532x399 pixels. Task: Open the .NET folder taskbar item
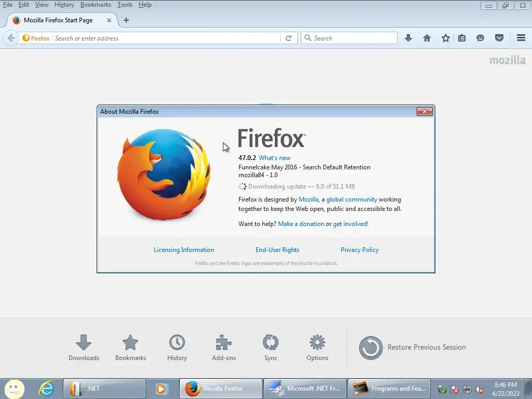click(104, 389)
